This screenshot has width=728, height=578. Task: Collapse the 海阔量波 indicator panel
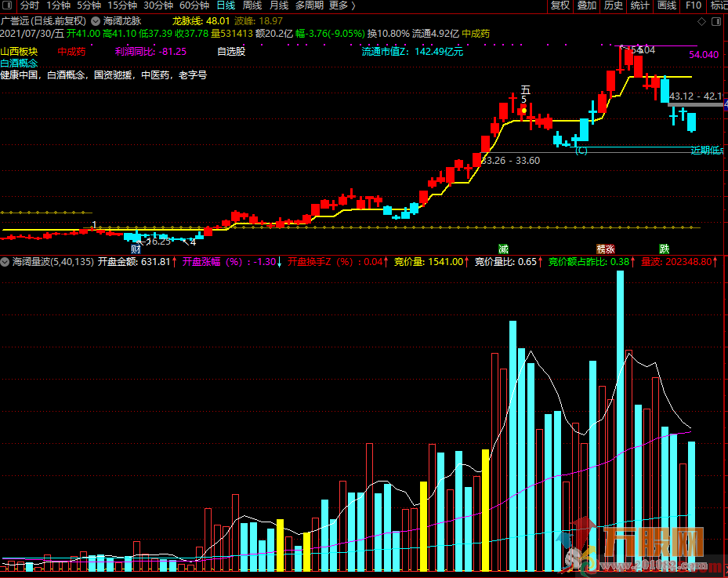(5, 262)
